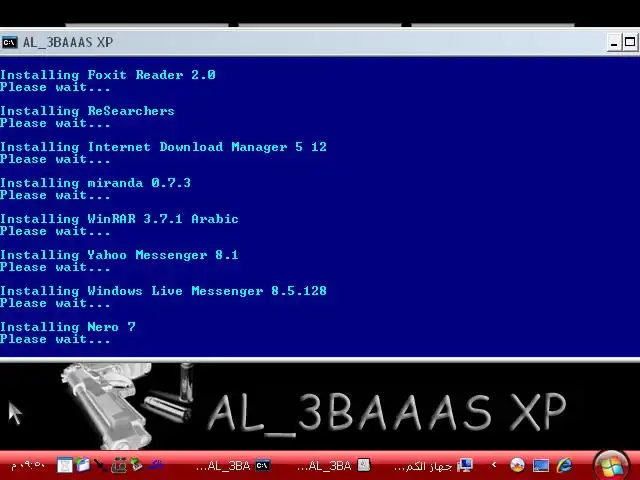Click the black diagonal arrow tray icon
Viewport: 640px width, 480px height.
pos(100,465)
